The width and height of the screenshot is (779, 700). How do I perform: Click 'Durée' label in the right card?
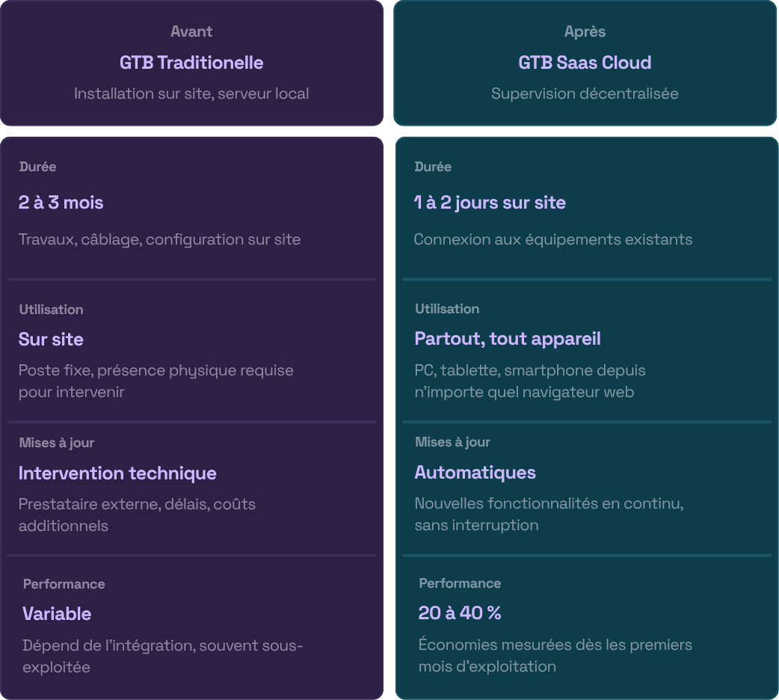point(433,167)
